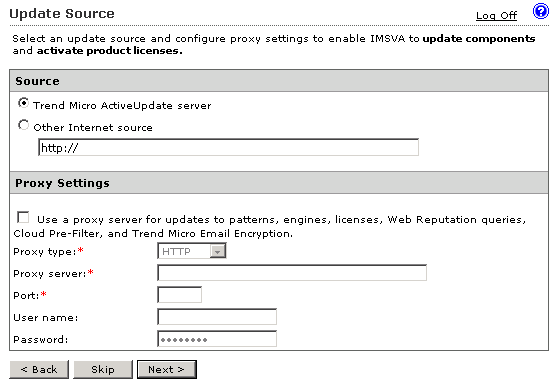Screen dimensions: 549x384
Task: Click the 'activate product licenses.' bold text
Action: (x=110, y=51)
